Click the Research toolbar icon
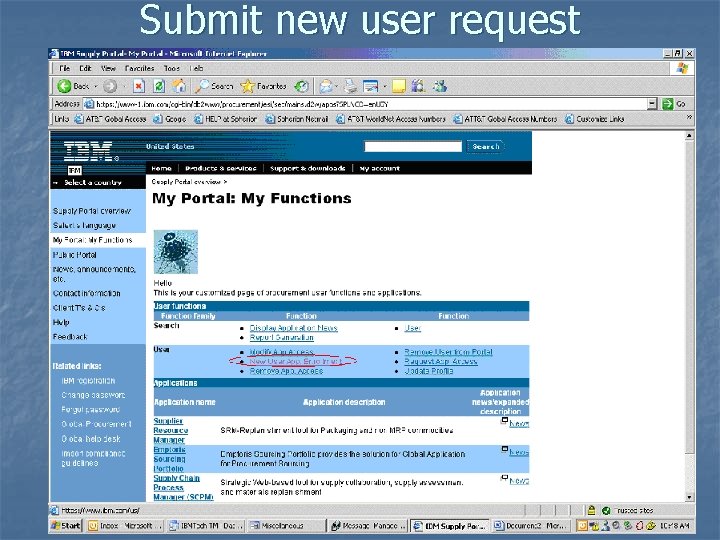This screenshot has height=540, width=720. [418, 86]
